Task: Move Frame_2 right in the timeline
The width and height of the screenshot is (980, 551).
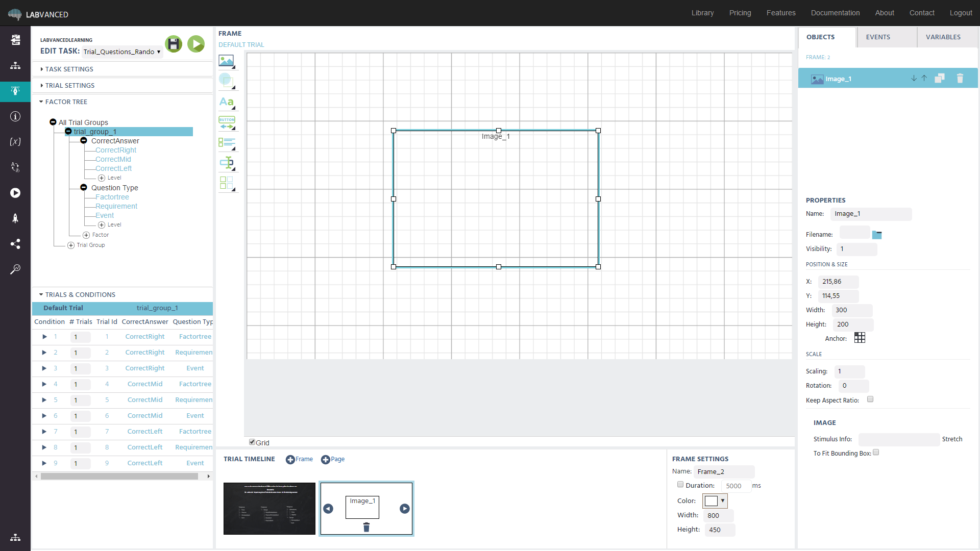Action: 405,509
